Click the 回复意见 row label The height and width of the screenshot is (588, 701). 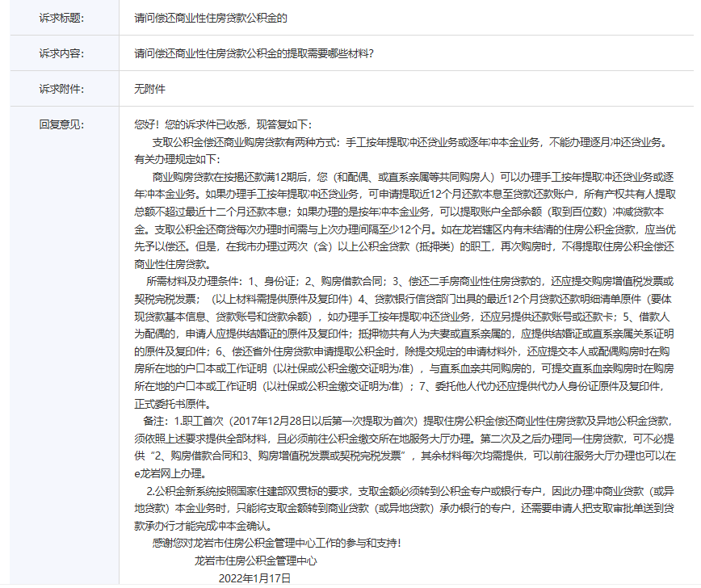point(61,124)
